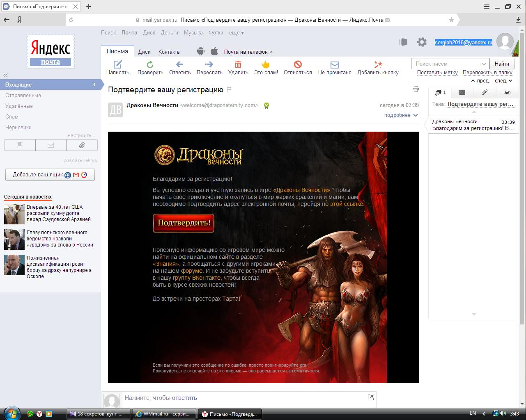Click the Подтвердить! button in email

(184, 223)
